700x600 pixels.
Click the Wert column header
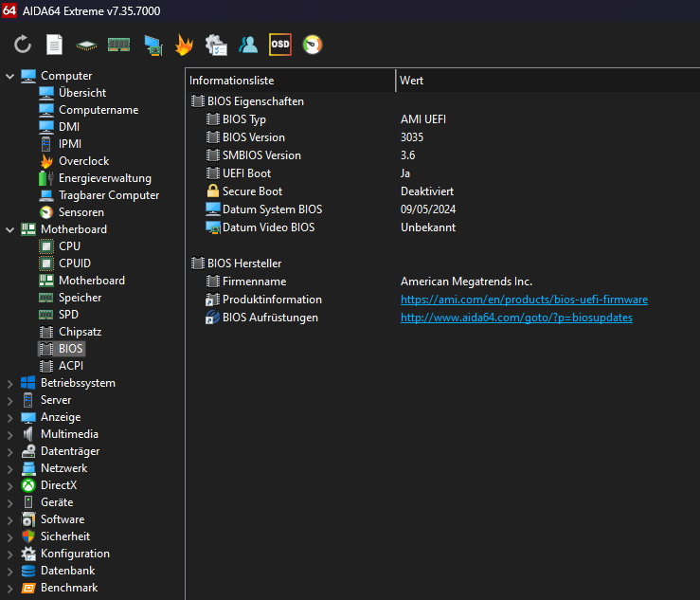pos(547,81)
